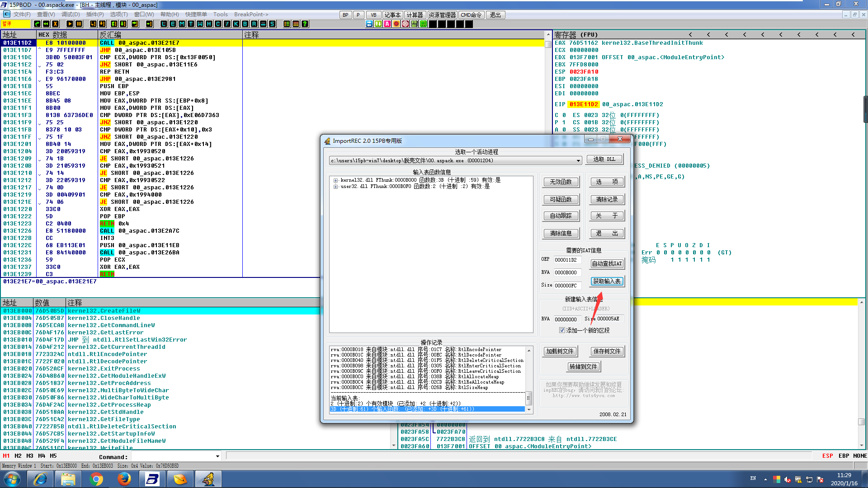Open the 插件(P) plugins menu
868x488 pixels.
[94, 14]
